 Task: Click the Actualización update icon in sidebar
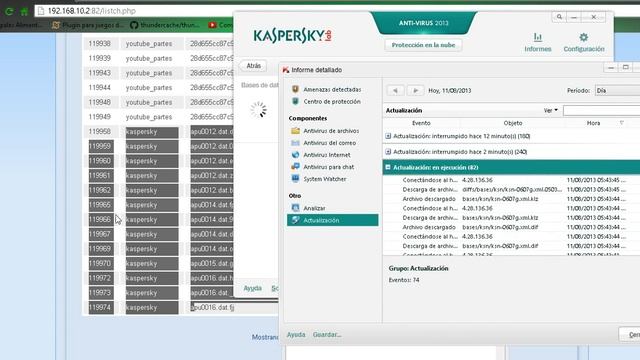coord(295,220)
